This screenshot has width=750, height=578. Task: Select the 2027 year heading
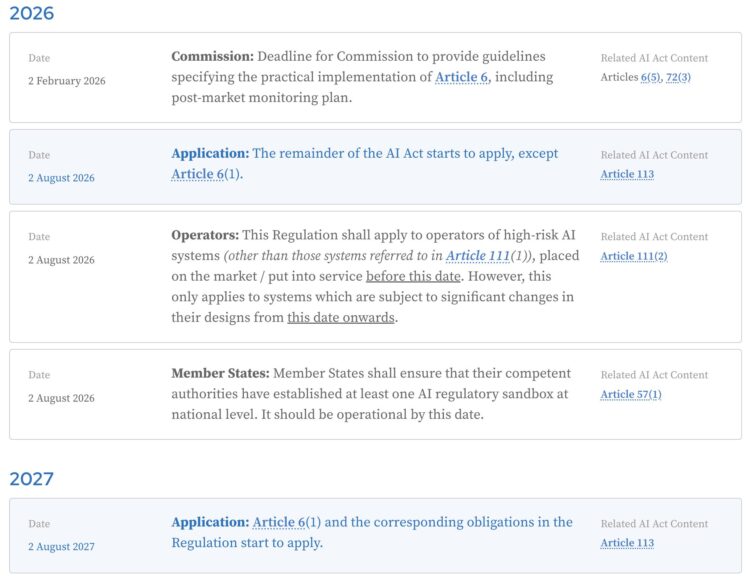(x=32, y=479)
